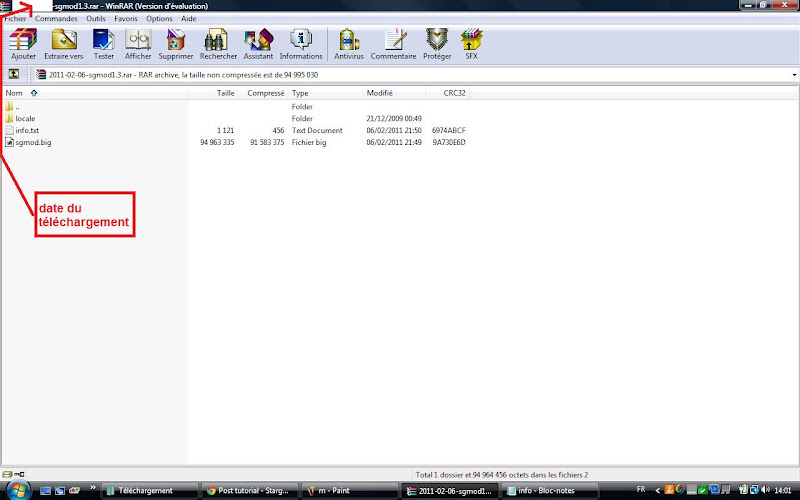Screen dimensions: 800x500
Task: Sort by the Taille column header
Action: pos(213,93)
